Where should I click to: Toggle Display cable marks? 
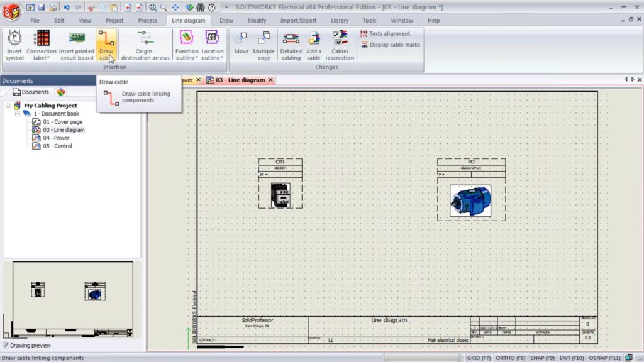(390, 45)
